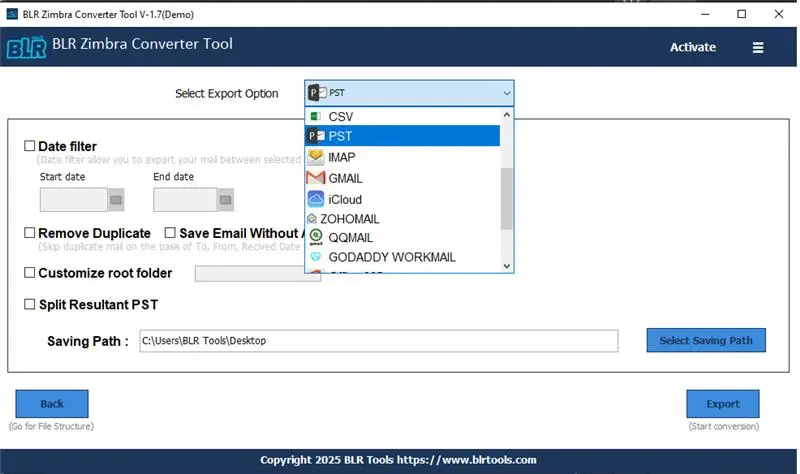The height and width of the screenshot is (474, 800).
Task: Enable the Date filter checkbox
Action: (x=30, y=146)
